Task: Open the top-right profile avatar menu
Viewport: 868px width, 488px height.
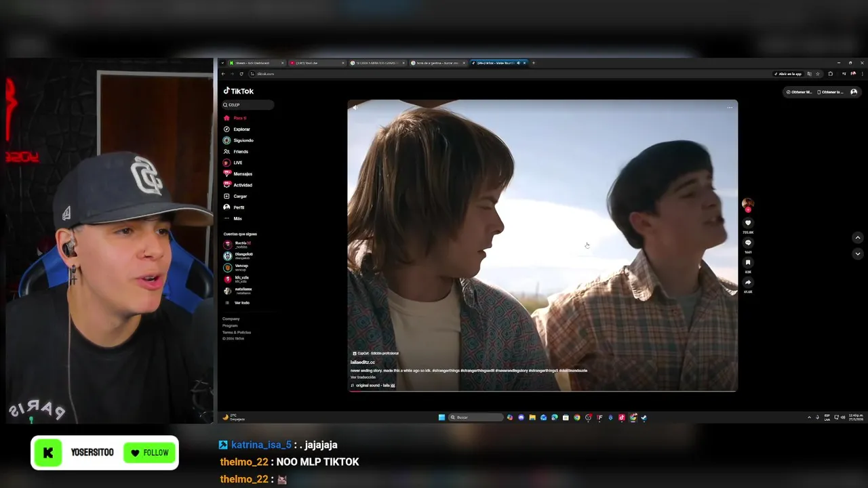Action: click(x=854, y=91)
